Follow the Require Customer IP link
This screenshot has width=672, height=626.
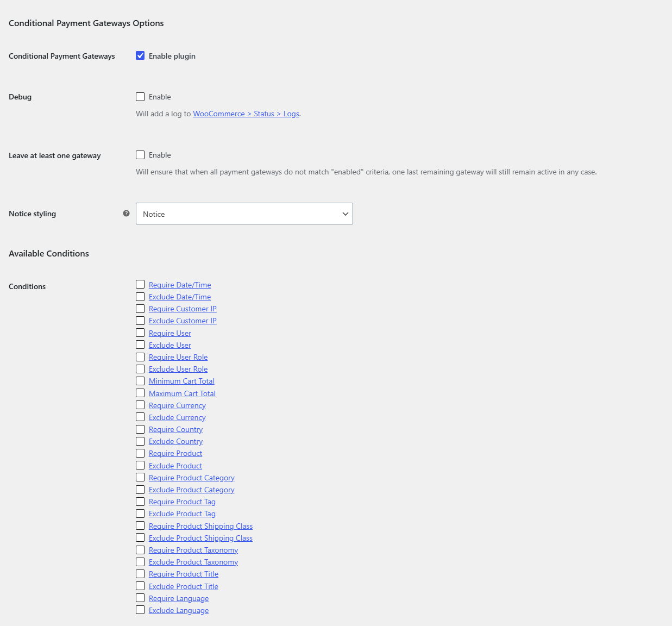[x=183, y=309]
